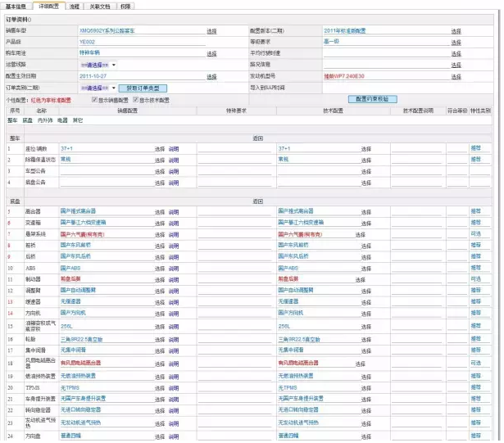Click 可选 type in row 7 悬架系统

point(476,234)
